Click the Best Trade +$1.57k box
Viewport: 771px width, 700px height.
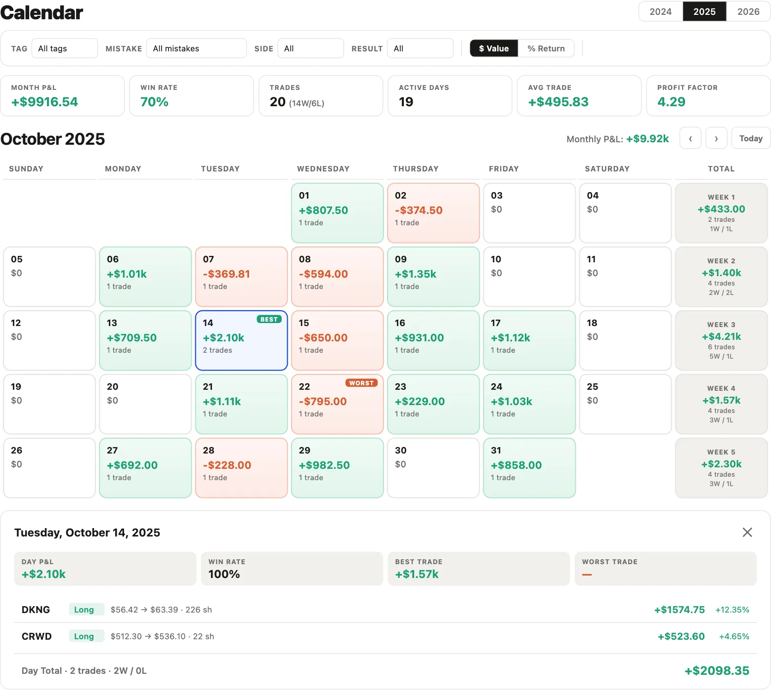[x=479, y=569]
